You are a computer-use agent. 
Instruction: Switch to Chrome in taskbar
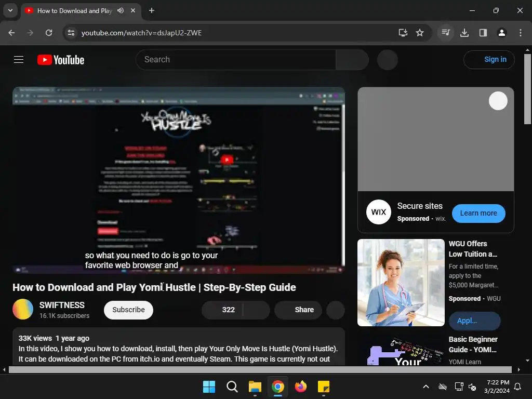tap(278, 387)
